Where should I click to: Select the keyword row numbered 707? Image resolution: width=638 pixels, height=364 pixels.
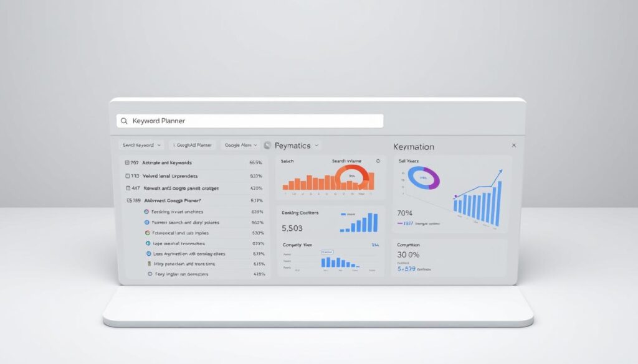194,162
